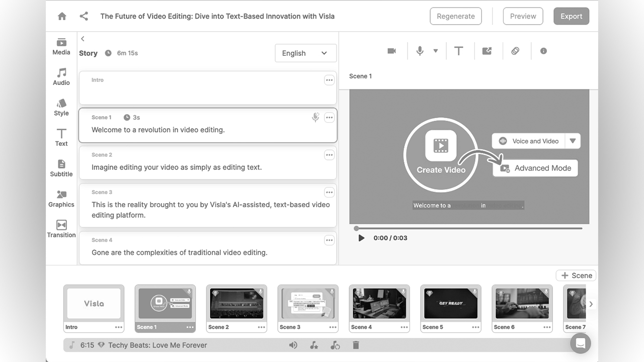
Task: Open the Subtitle panel
Action: pos(61,168)
